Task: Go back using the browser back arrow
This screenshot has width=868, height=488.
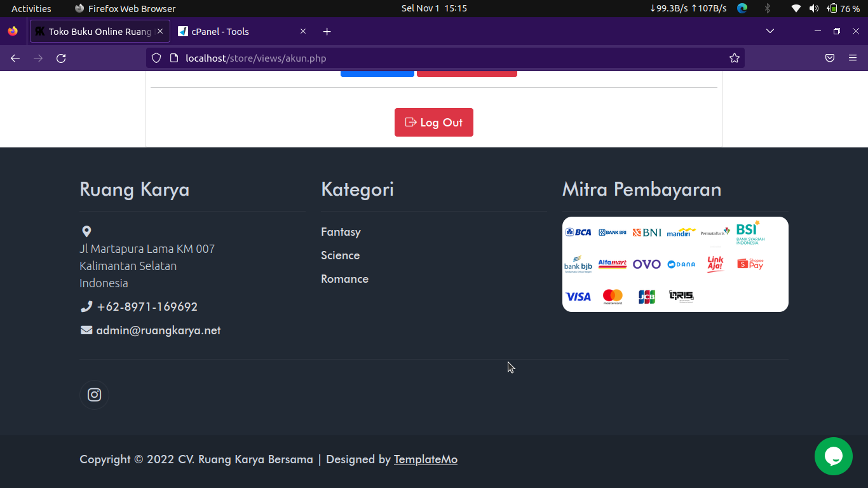Action: tap(15, 58)
